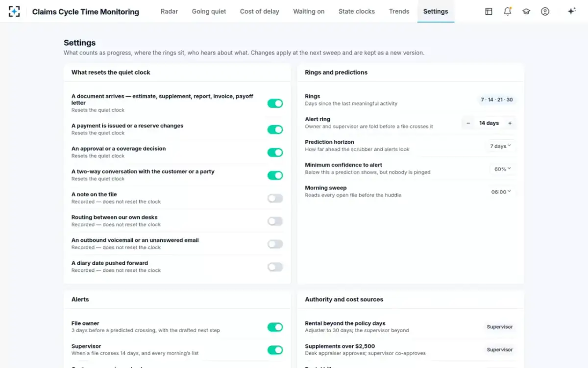Viewport: 588px width, 368px height.
Task: Enable routing between our own desks
Action: point(275,221)
